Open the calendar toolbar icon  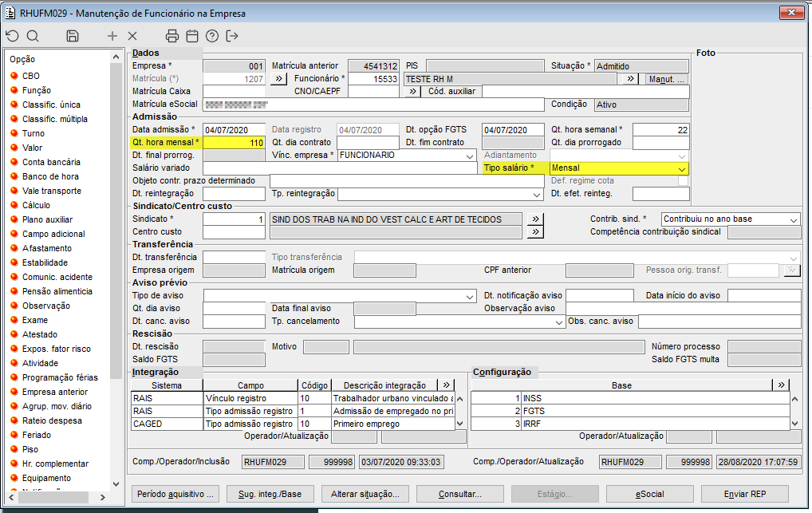point(192,36)
